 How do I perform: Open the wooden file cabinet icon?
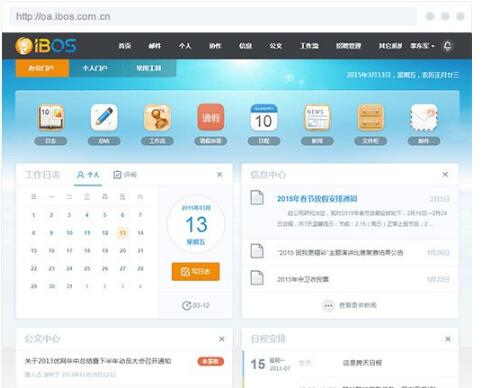point(370,117)
